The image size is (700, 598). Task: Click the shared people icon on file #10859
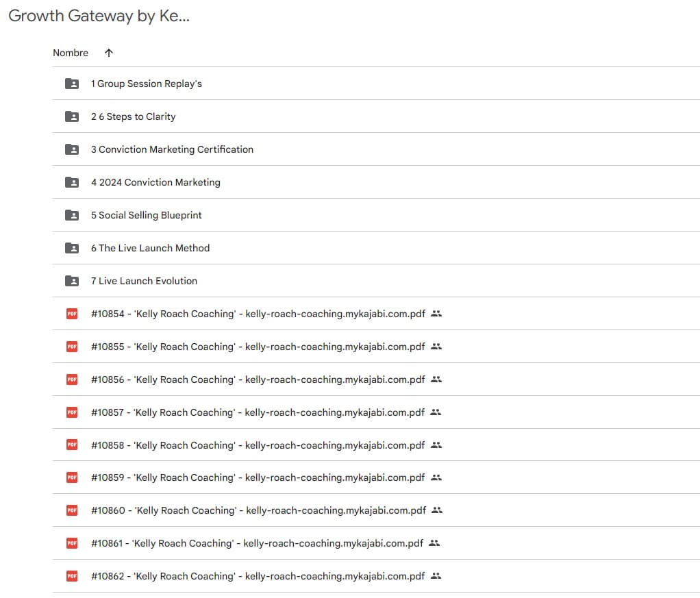(436, 477)
